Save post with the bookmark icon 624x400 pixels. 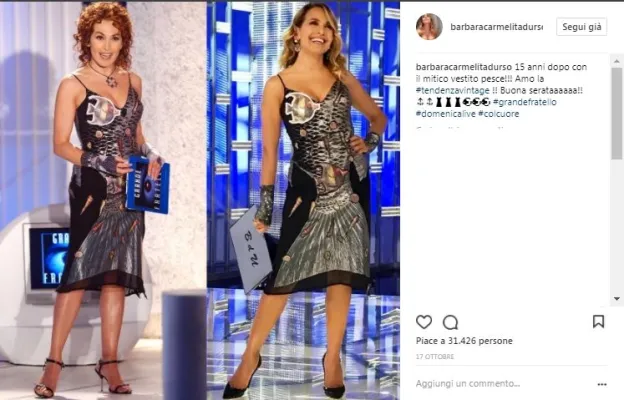599,322
